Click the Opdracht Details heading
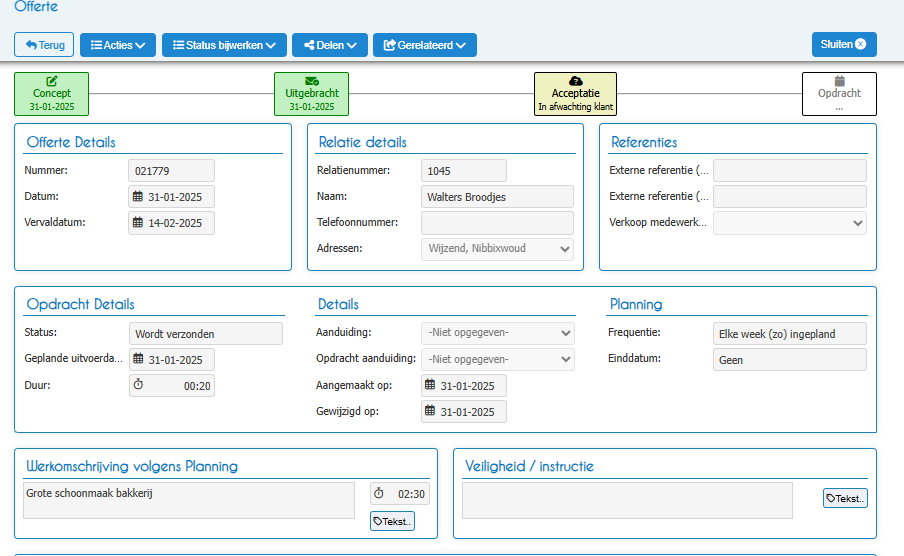Screen dimensions: 904x556 tap(81, 304)
